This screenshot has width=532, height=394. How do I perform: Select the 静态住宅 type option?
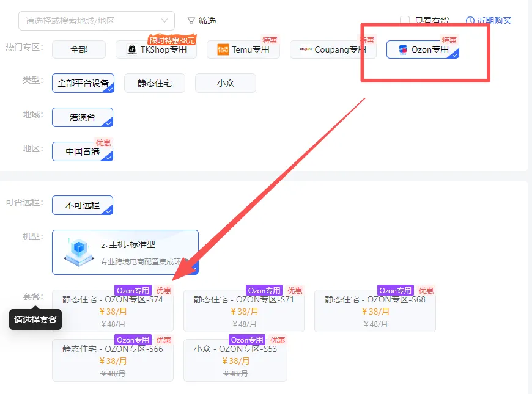(155, 83)
